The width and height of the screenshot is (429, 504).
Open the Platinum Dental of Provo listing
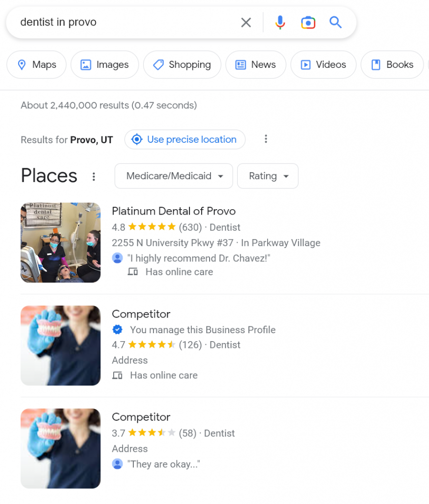click(174, 211)
